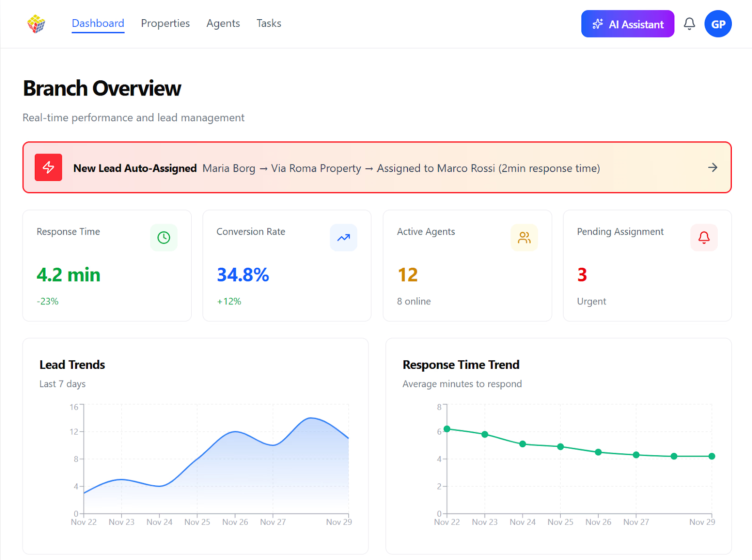752x560 pixels.
Task: Click the GP user avatar
Action: coord(718,24)
